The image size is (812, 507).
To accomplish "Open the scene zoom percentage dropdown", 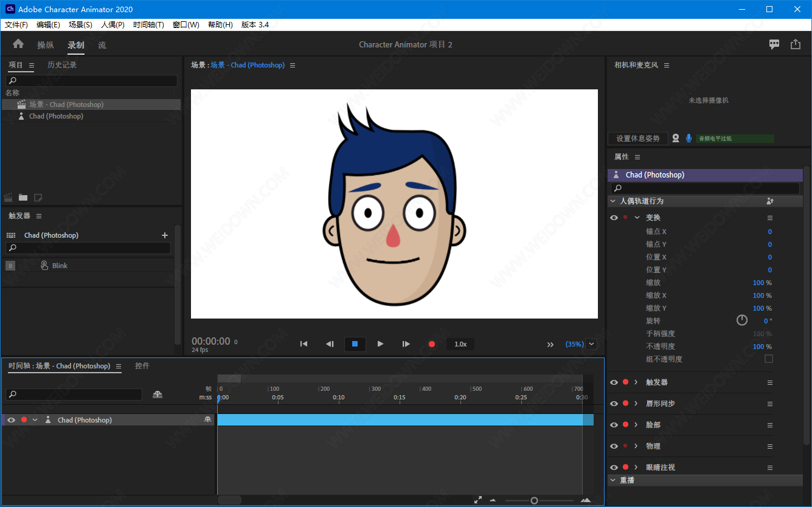I will coord(591,344).
